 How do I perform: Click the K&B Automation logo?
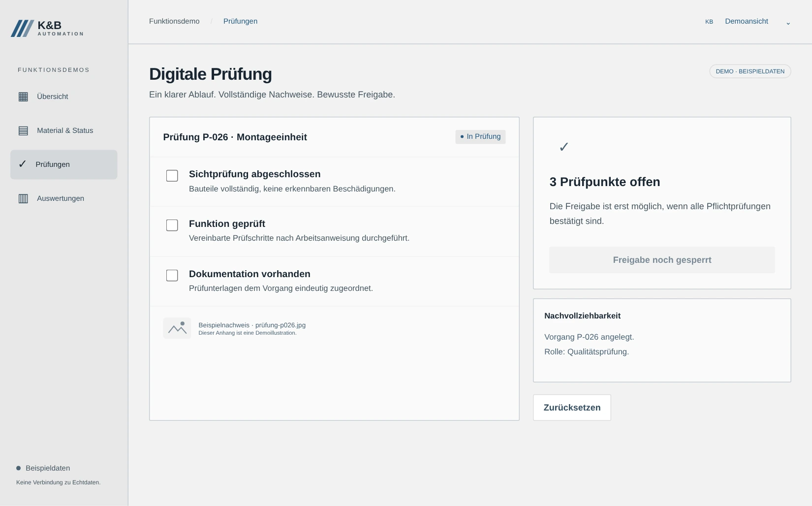click(47, 28)
